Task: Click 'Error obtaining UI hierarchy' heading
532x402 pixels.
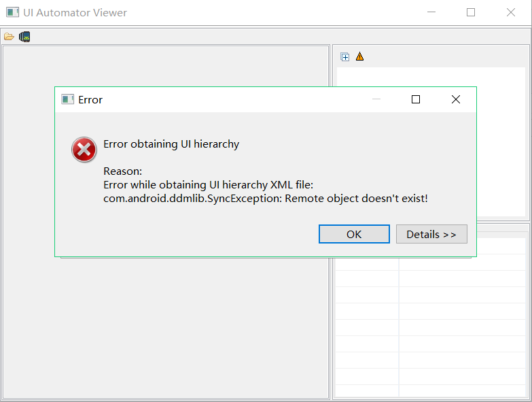Action: (x=171, y=144)
